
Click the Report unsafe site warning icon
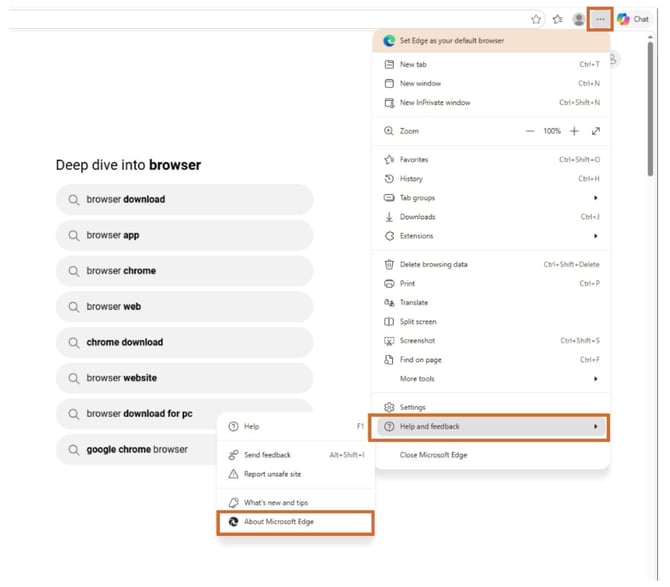[x=233, y=474]
